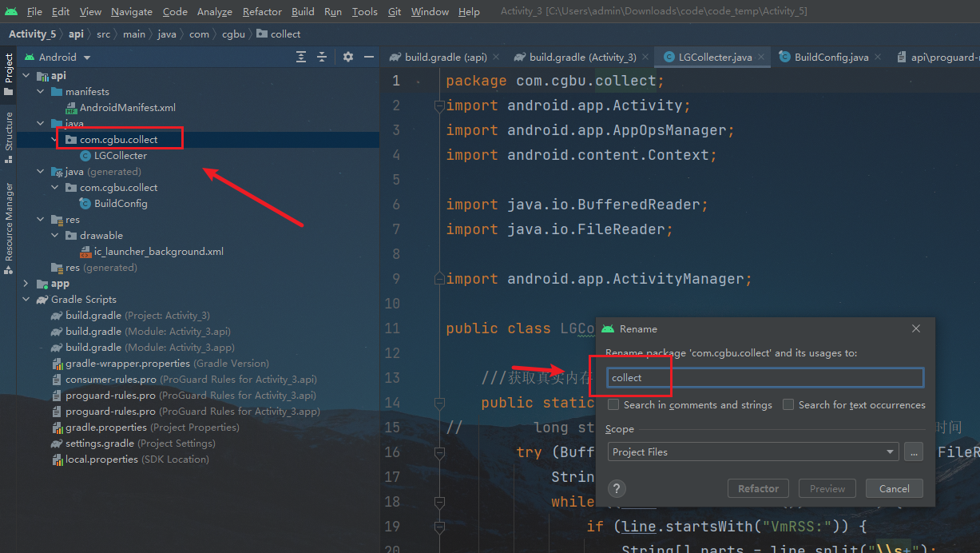
Task: Click the line 'import java.io.FileReader;'
Action: (559, 229)
